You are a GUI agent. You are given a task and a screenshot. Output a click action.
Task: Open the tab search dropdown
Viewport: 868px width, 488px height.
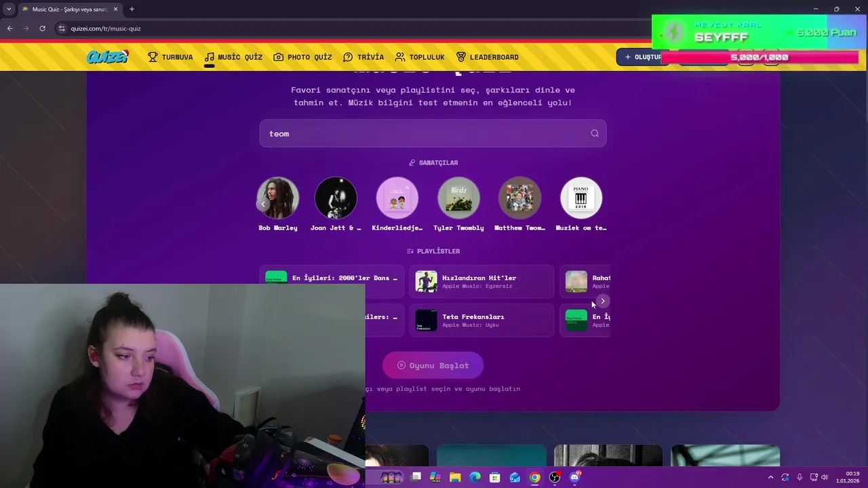pos(9,9)
